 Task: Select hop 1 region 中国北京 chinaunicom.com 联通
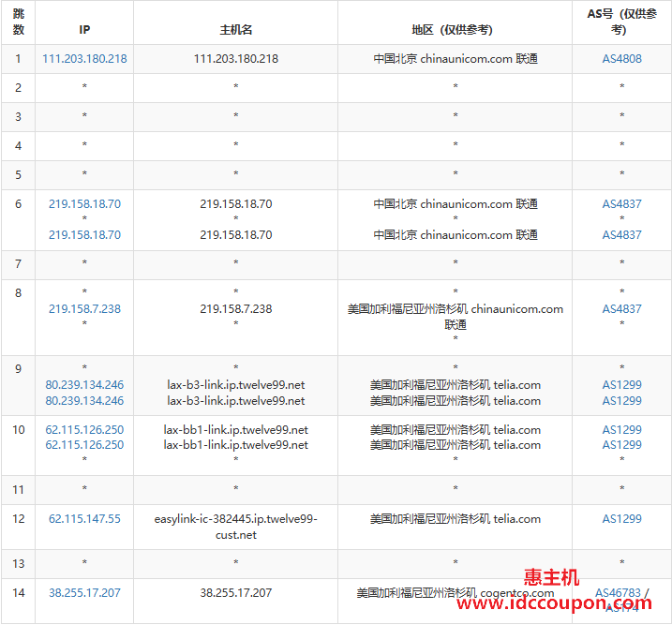coord(455,59)
